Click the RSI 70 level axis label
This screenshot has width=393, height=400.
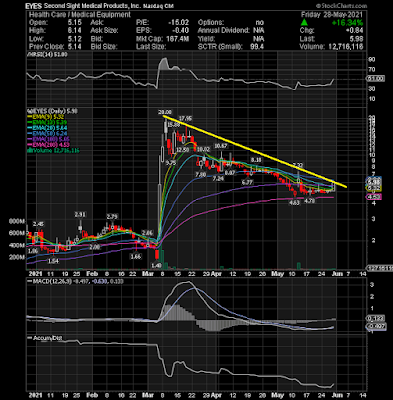371,70
